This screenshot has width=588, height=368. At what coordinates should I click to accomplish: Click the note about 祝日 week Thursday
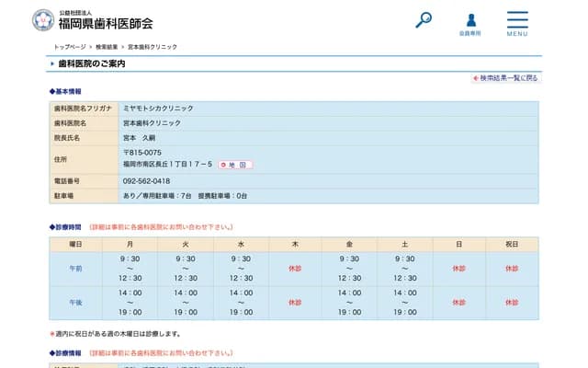tap(116, 334)
